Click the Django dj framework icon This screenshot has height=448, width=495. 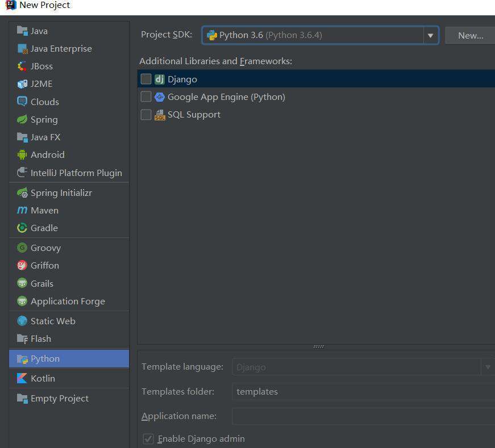[x=160, y=79]
